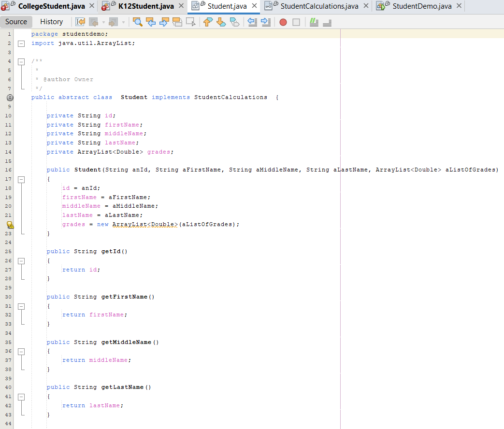Click '@author Owner' in the comment
Image resolution: width=504 pixels, height=429 pixels.
tap(69, 79)
